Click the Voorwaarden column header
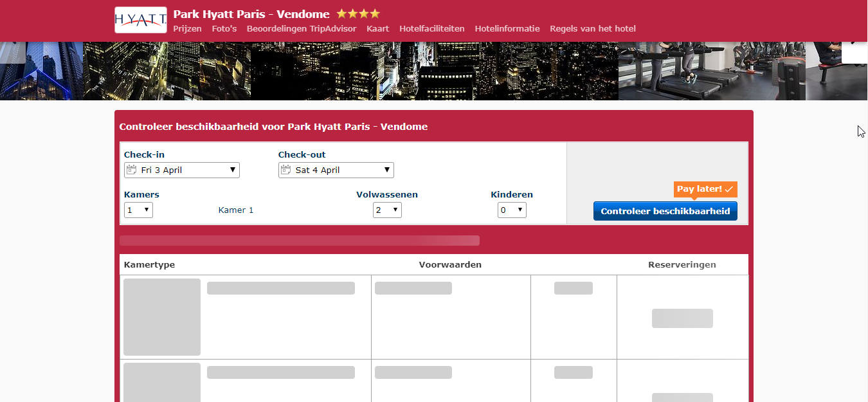Image resolution: width=868 pixels, height=402 pixels. (450, 265)
